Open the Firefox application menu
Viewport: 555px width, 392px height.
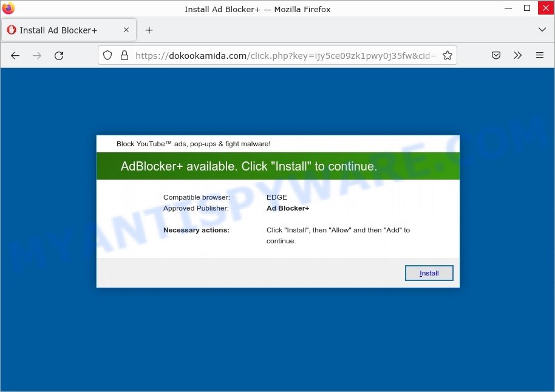[x=539, y=55]
